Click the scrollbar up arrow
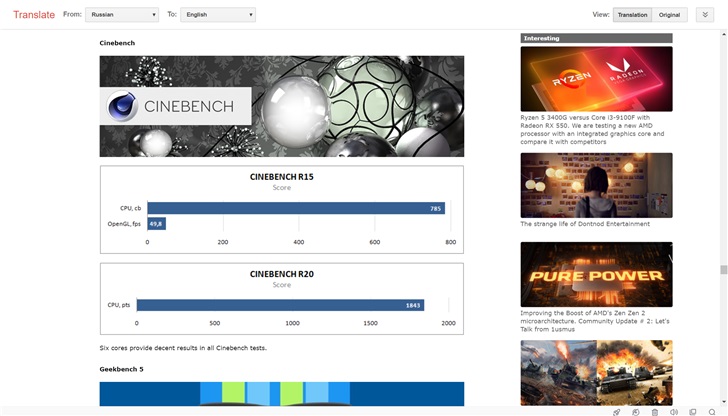 tap(723, 34)
